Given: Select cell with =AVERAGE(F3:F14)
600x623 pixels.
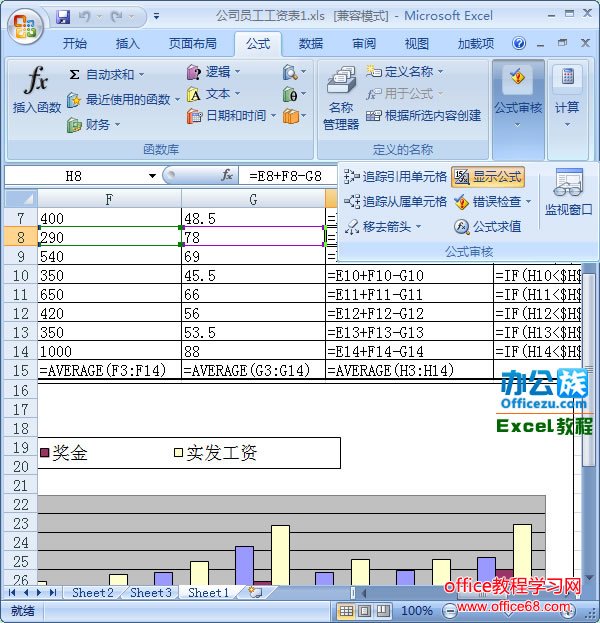Looking at the screenshot, I should pos(109,370).
